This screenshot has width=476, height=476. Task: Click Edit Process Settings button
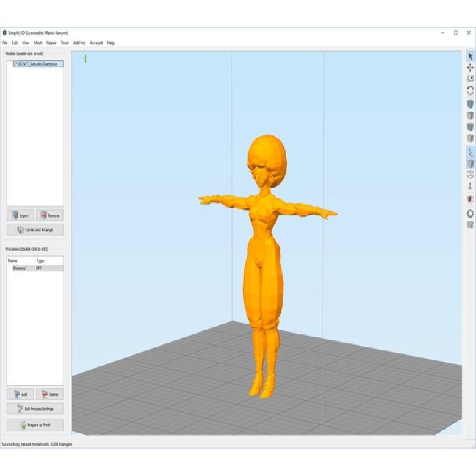point(35,409)
